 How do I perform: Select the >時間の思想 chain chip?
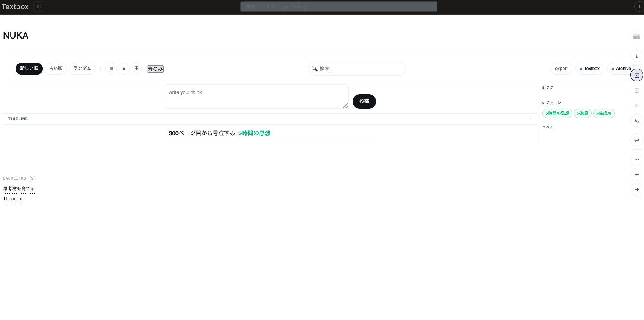click(557, 113)
